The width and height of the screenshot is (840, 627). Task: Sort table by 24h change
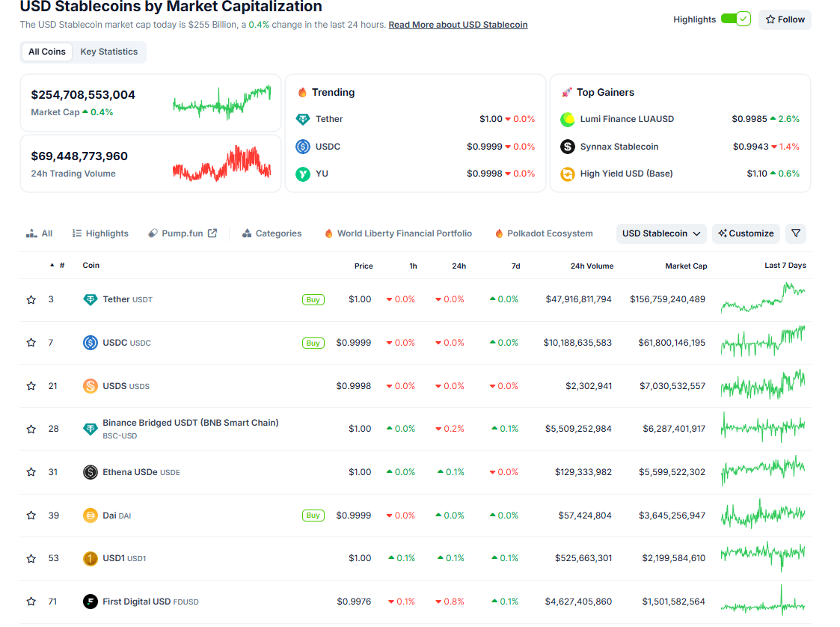[459, 266]
